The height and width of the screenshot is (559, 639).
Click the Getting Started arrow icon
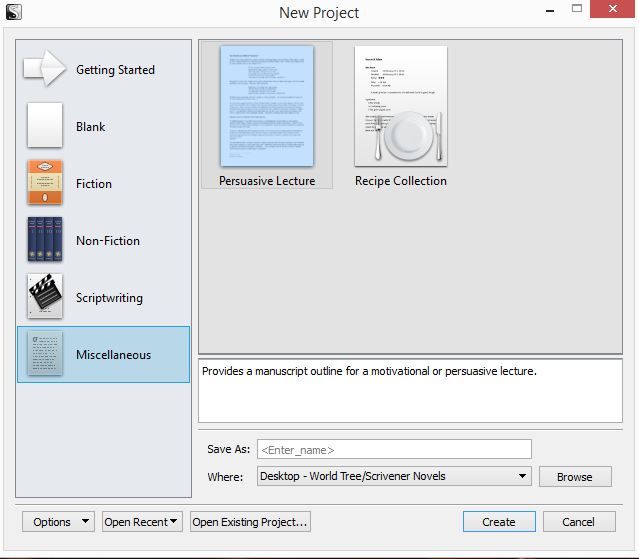pyautogui.click(x=45, y=68)
